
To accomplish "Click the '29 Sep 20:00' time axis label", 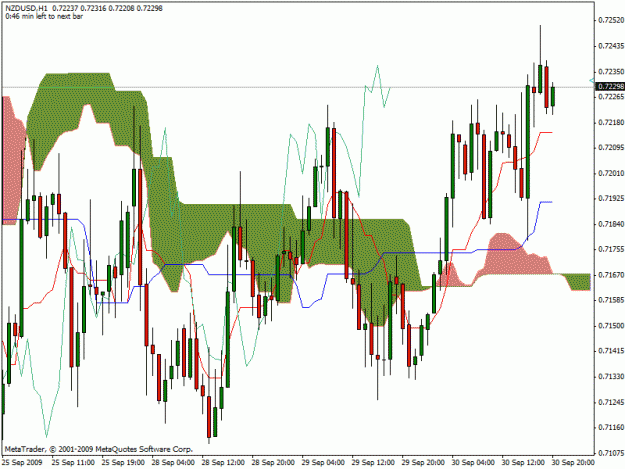I will (x=423, y=462).
